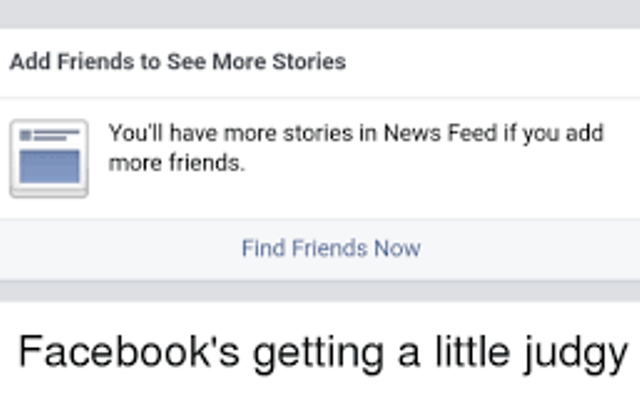Click the word 'judgy' in the caption

point(576,354)
